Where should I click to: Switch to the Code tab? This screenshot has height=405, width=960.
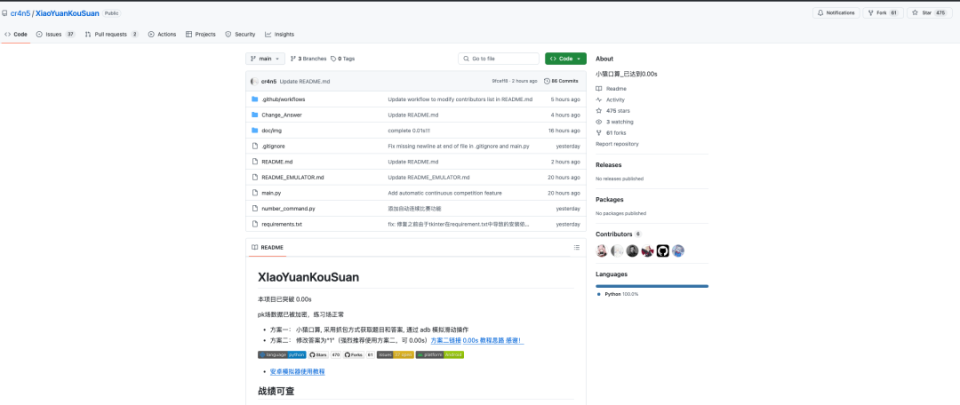point(16,34)
